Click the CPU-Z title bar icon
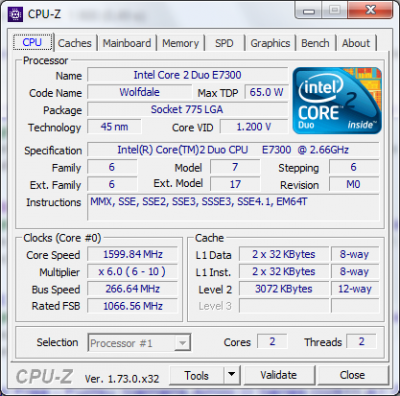Image resolution: width=400 pixels, height=396 pixels. click(15, 14)
